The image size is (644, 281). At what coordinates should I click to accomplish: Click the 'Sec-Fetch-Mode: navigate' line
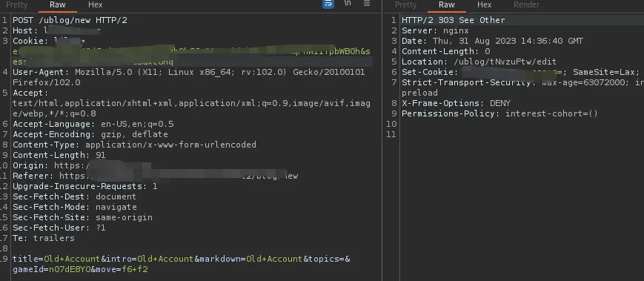coord(75,207)
